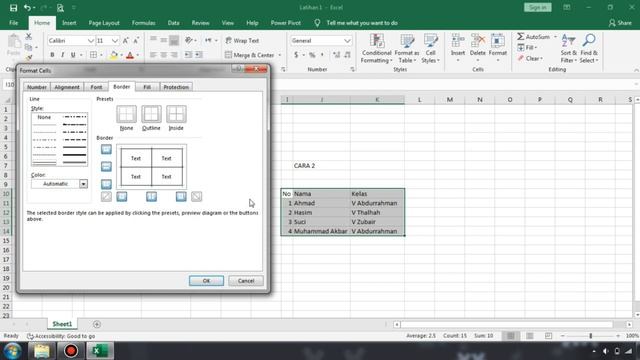Image resolution: width=640 pixels, height=360 pixels.
Task: Click Merge & Center
Action: pos(250,55)
